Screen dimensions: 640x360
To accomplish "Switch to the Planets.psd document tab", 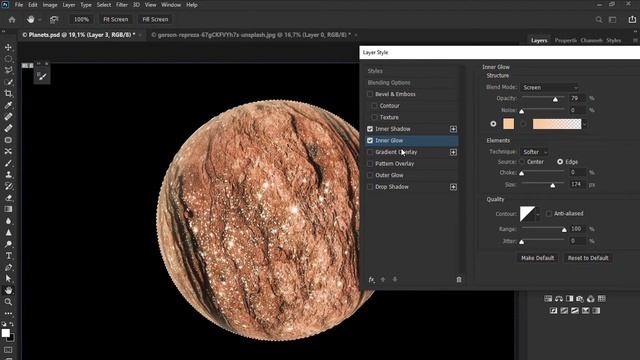I will [79, 35].
